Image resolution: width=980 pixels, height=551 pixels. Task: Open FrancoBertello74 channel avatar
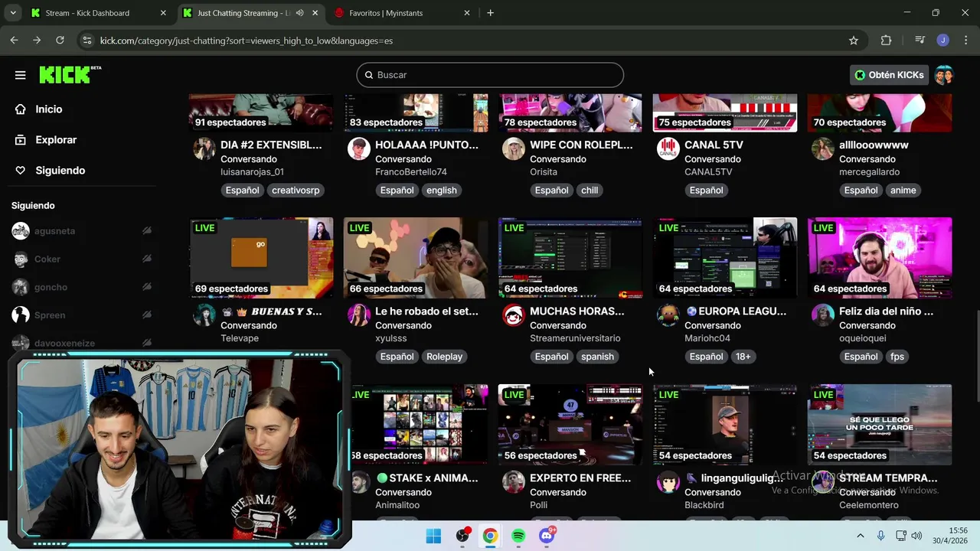359,148
